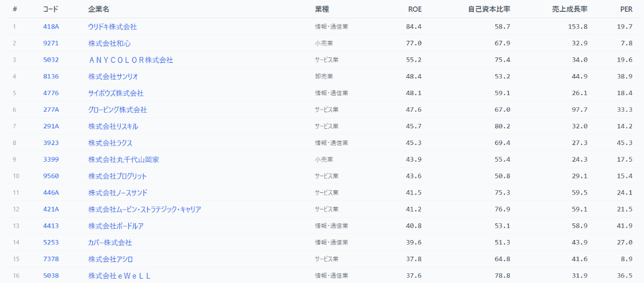Viewport: 644px width, 283px height.
Task: Select equity ratio value 64.8
Action: pyautogui.click(x=502, y=259)
